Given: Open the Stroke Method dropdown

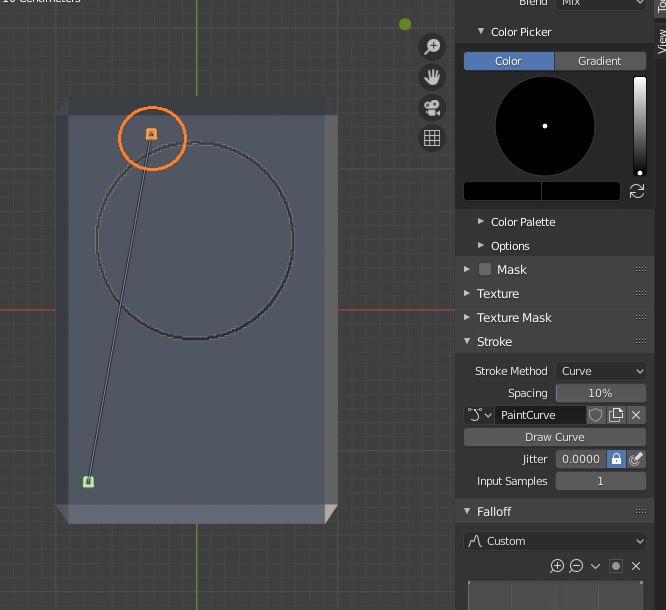Looking at the screenshot, I should click(600, 371).
